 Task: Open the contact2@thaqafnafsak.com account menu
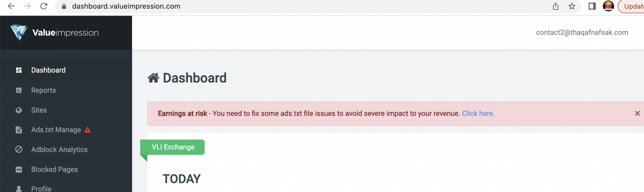click(x=582, y=32)
